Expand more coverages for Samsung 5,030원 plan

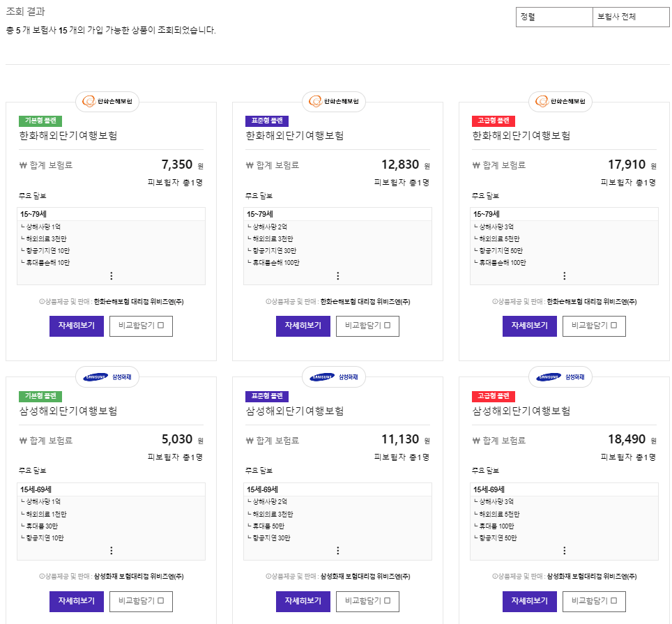112,550
